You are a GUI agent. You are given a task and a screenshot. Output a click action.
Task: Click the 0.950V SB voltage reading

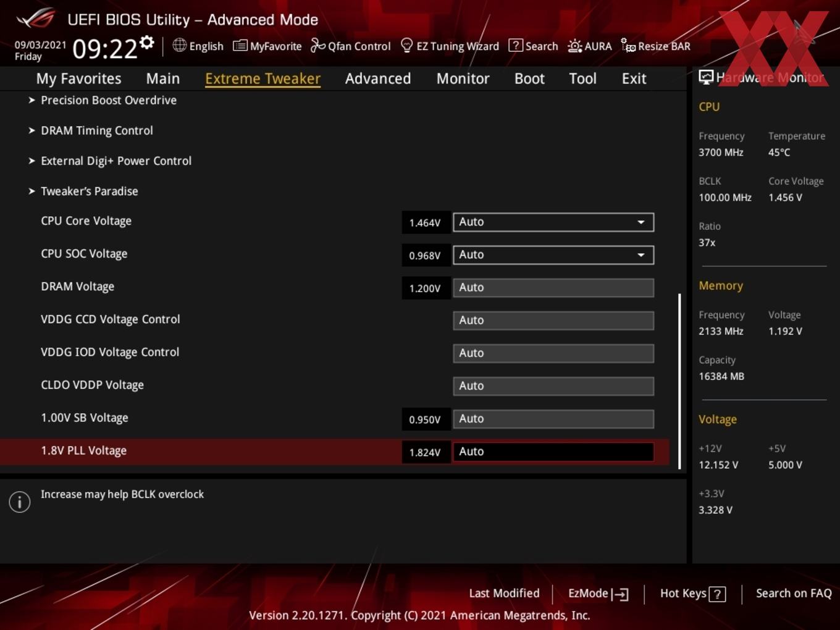pyautogui.click(x=425, y=419)
